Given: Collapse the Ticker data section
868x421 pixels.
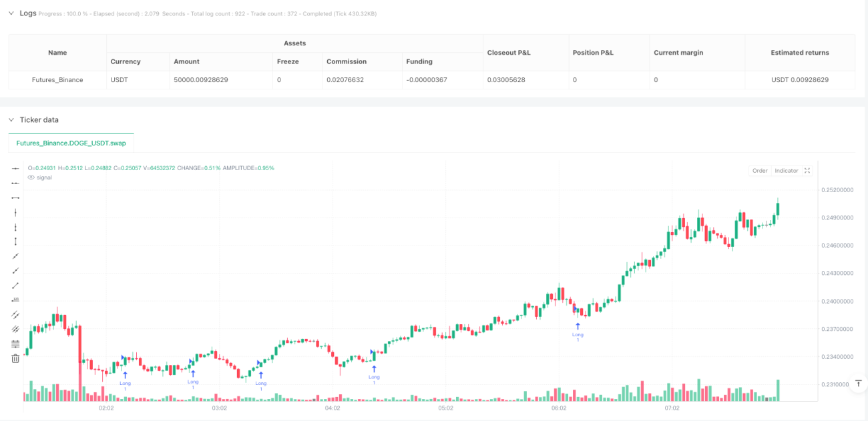Looking at the screenshot, I should pos(11,120).
